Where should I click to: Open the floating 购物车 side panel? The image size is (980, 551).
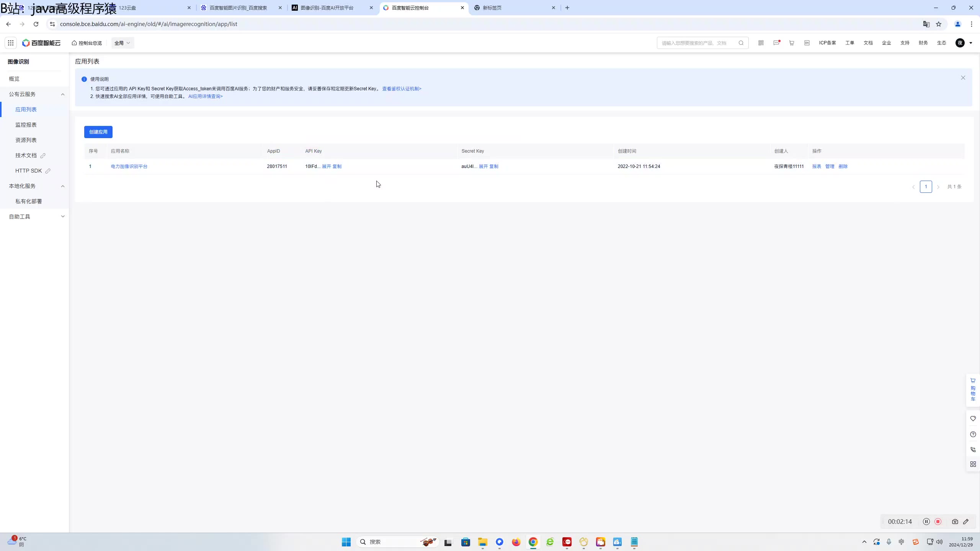tap(973, 390)
